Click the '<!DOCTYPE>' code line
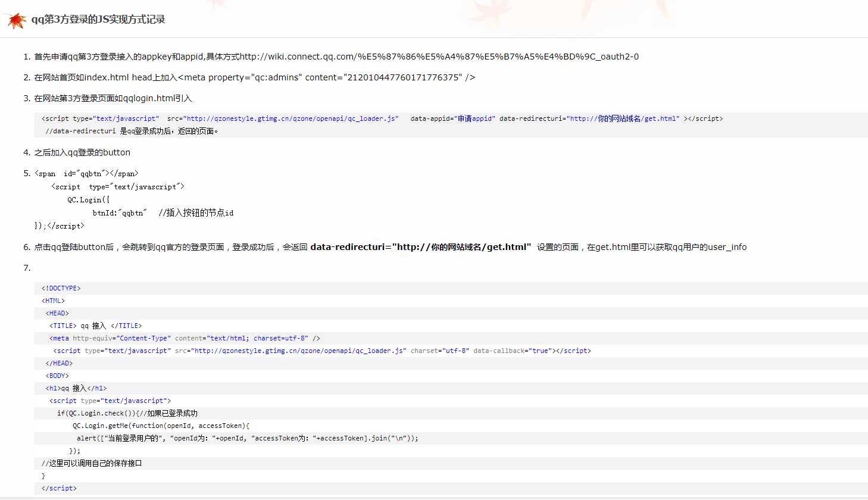 (x=61, y=288)
